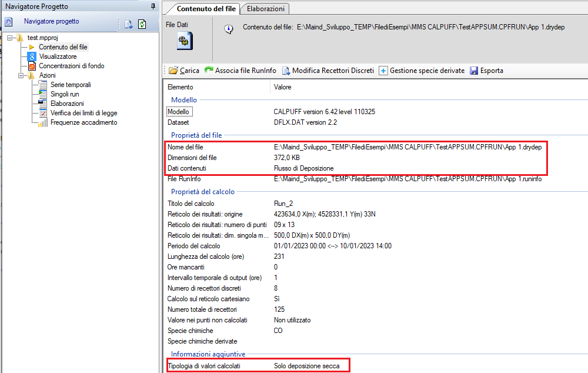Click the Navigatore progetto header icon

[9, 22]
